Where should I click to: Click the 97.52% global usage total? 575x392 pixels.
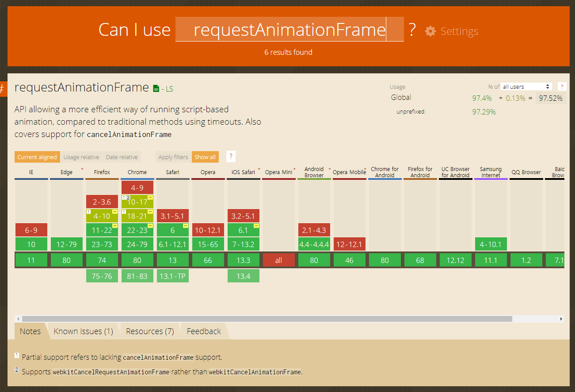pyautogui.click(x=550, y=98)
